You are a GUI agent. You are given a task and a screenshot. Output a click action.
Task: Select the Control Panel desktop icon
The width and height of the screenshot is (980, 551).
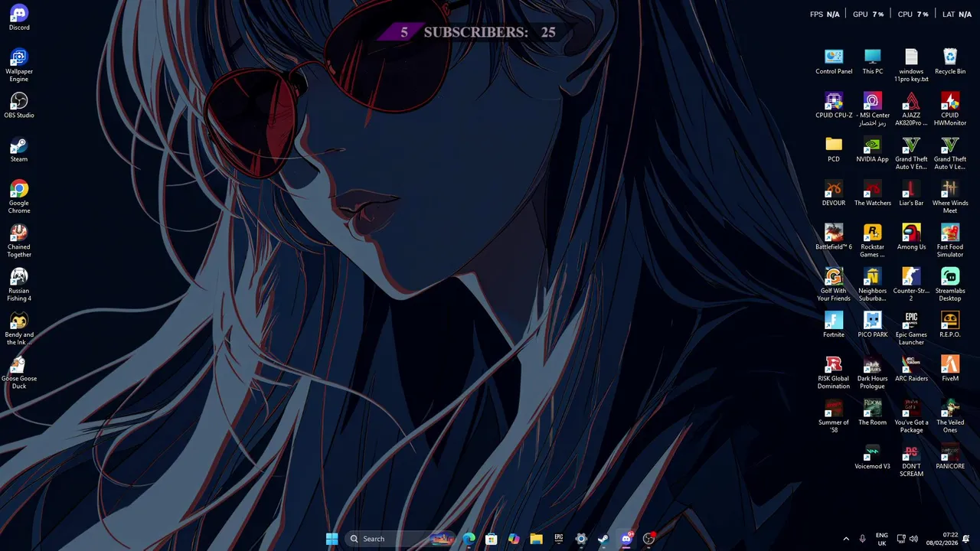point(834,61)
